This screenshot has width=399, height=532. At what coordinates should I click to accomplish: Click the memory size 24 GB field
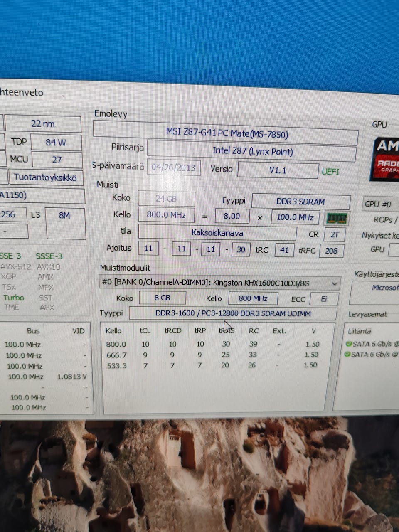click(x=166, y=199)
